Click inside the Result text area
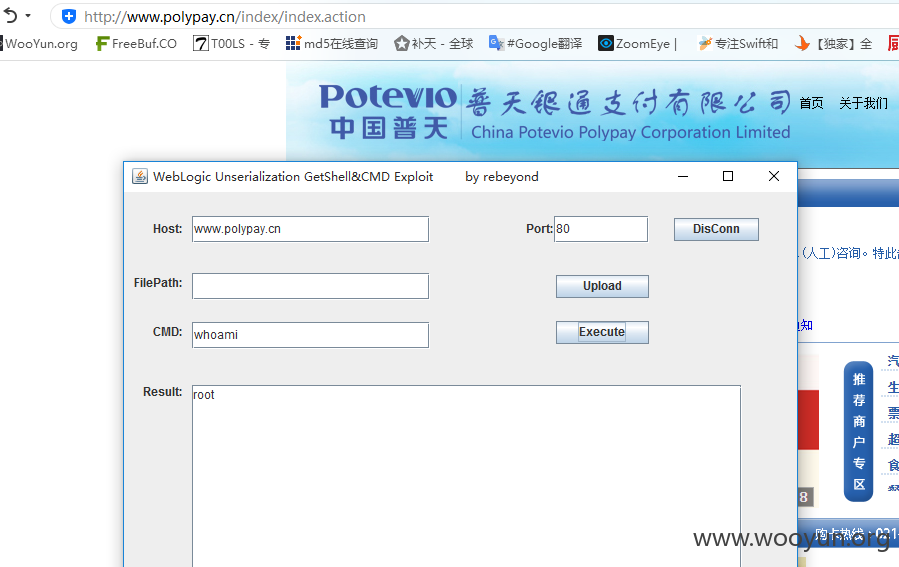Viewport: 899px width, 567px height. click(x=466, y=476)
